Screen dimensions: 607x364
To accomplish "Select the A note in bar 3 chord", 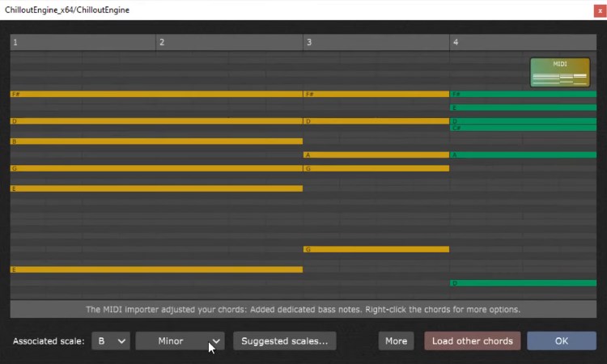I will (x=376, y=154).
